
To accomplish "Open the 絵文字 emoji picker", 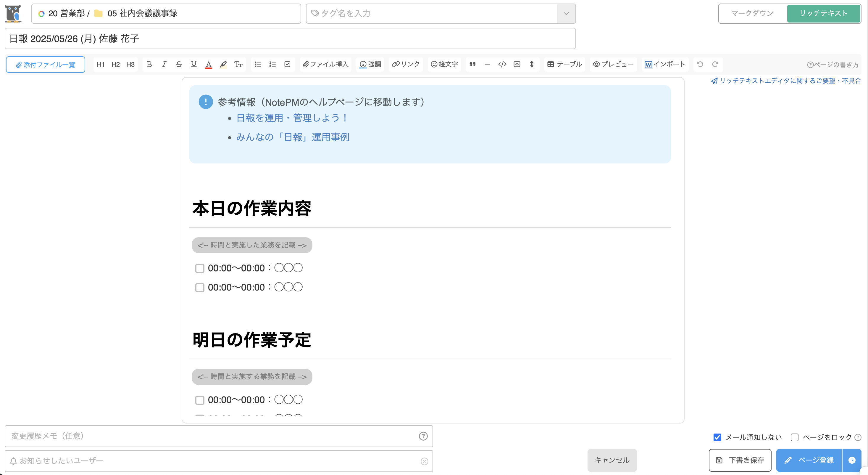I will click(444, 65).
